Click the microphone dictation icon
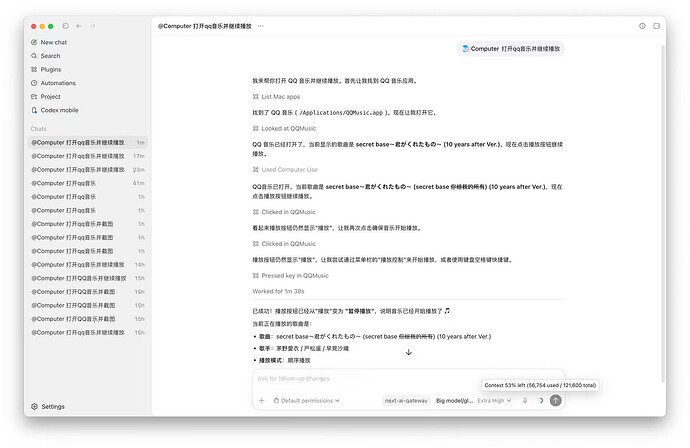The width and height of the screenshot is (690, 448). click(x=525, y=400)
